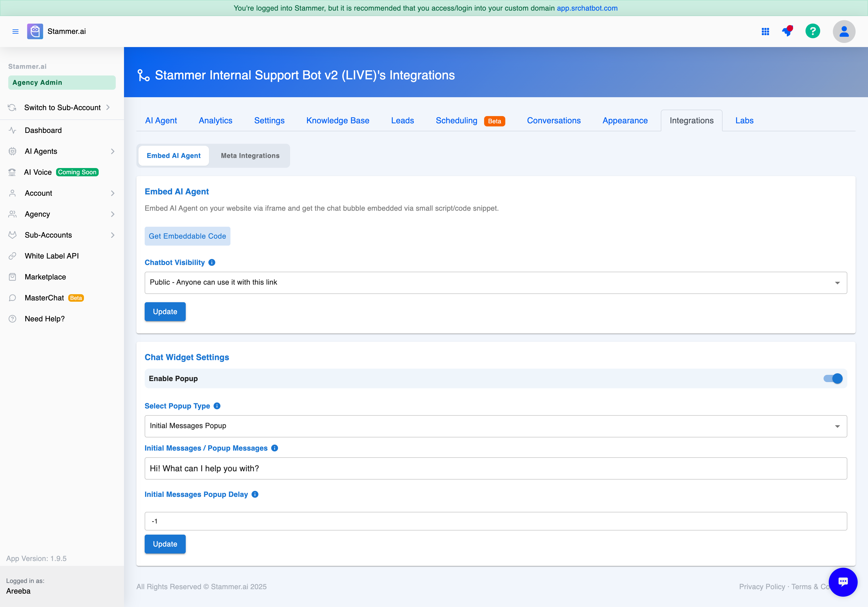Switch to Meta Integrations sub-tab
Screen dimensions: 868x607
(250, 156)
